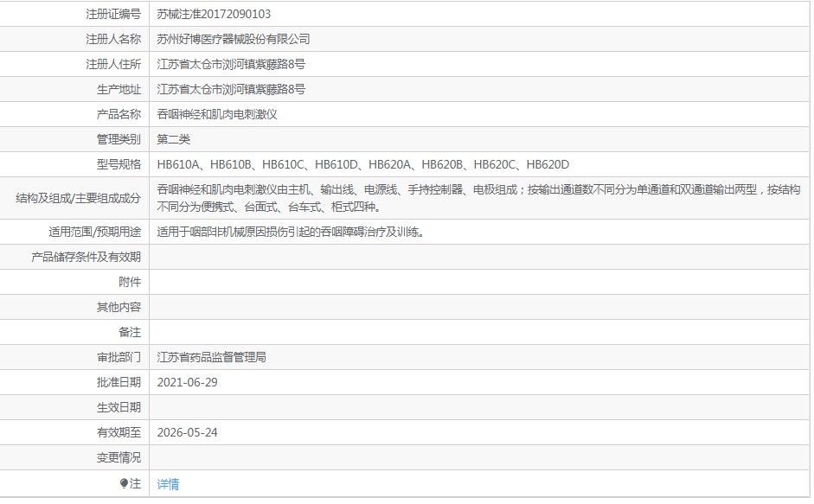This screenshot has height=504, width=814.
Task: Click the 产品名称 label
Action: coord(119,114)
